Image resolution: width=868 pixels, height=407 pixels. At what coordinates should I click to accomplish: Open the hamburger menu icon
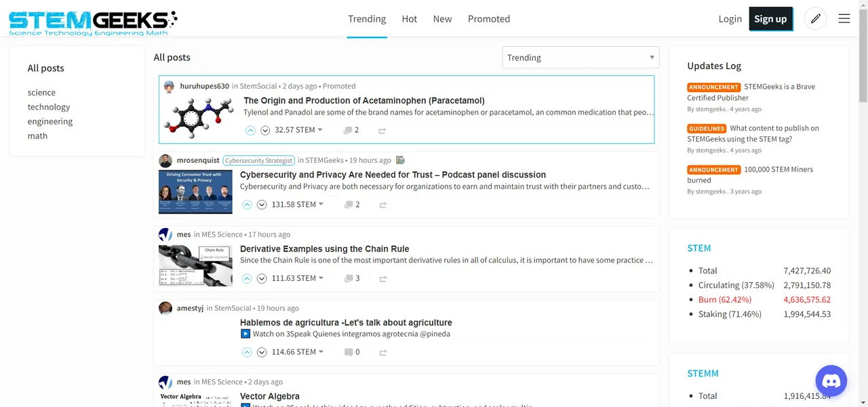(844, 18)
